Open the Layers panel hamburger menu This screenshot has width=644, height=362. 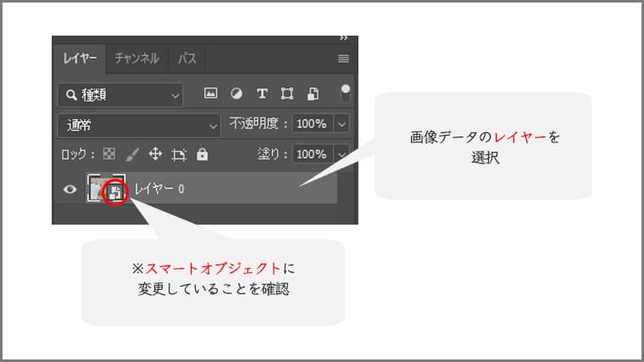click(x=343, y=58)
